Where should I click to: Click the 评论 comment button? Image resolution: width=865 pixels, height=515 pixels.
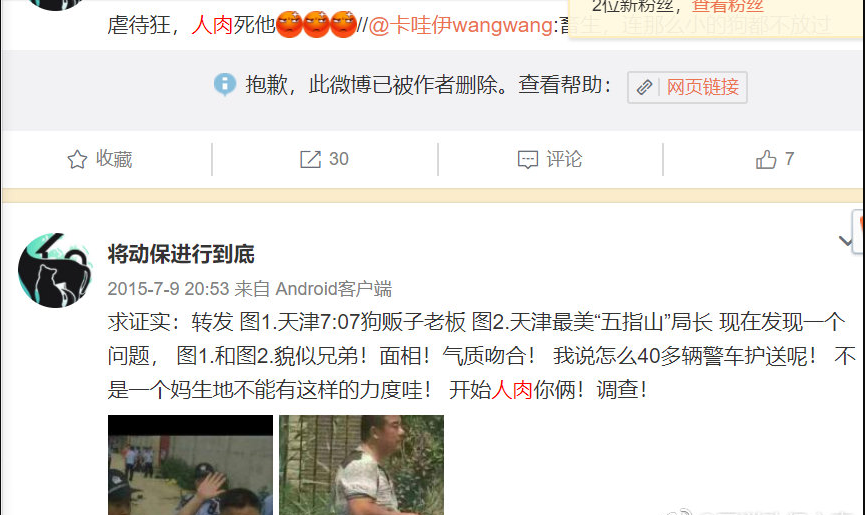[x=550, y=159]
